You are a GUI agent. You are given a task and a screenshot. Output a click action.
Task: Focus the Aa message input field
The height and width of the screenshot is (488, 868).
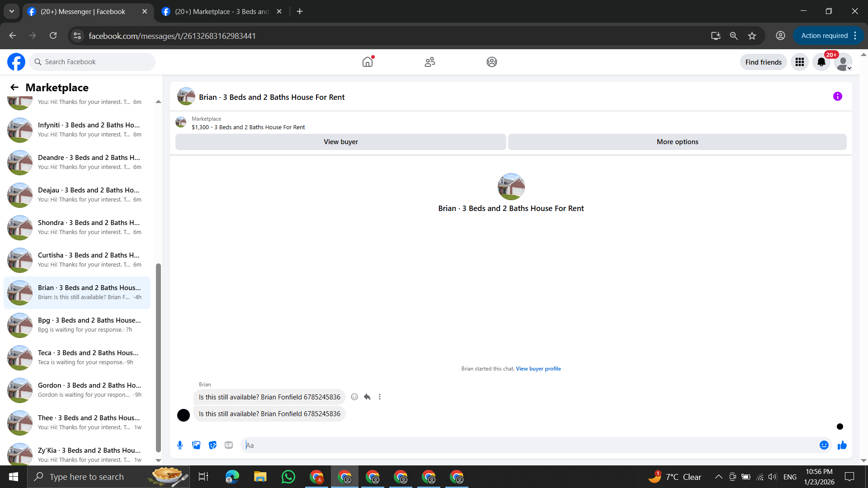click(x=529, y=445)
